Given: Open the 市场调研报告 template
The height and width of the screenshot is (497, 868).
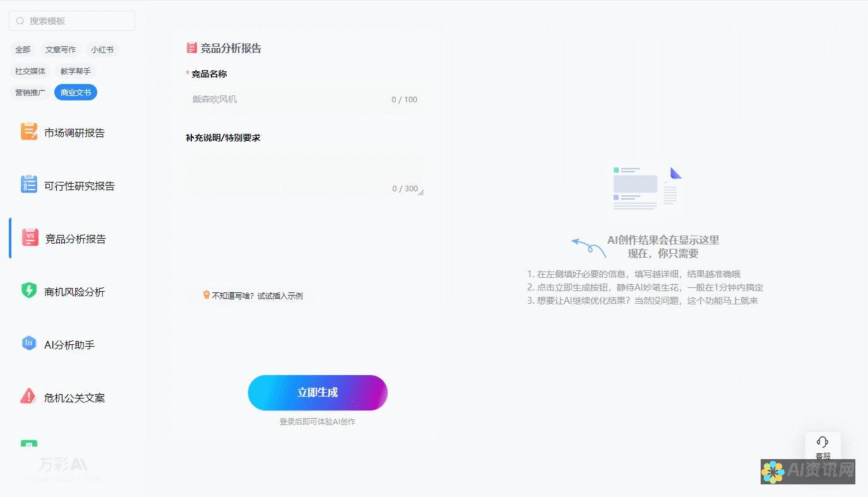Looking at the screenshot, I should tap(74, 133).
